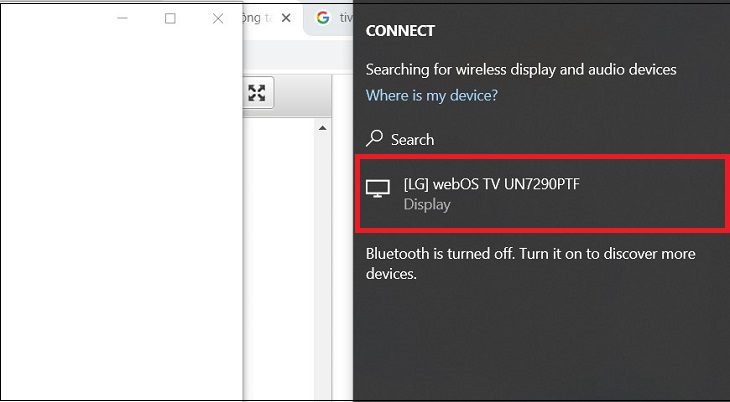Minimize the blank white window
The width and height of the screenshot is (730, 402).
(123, 18)
